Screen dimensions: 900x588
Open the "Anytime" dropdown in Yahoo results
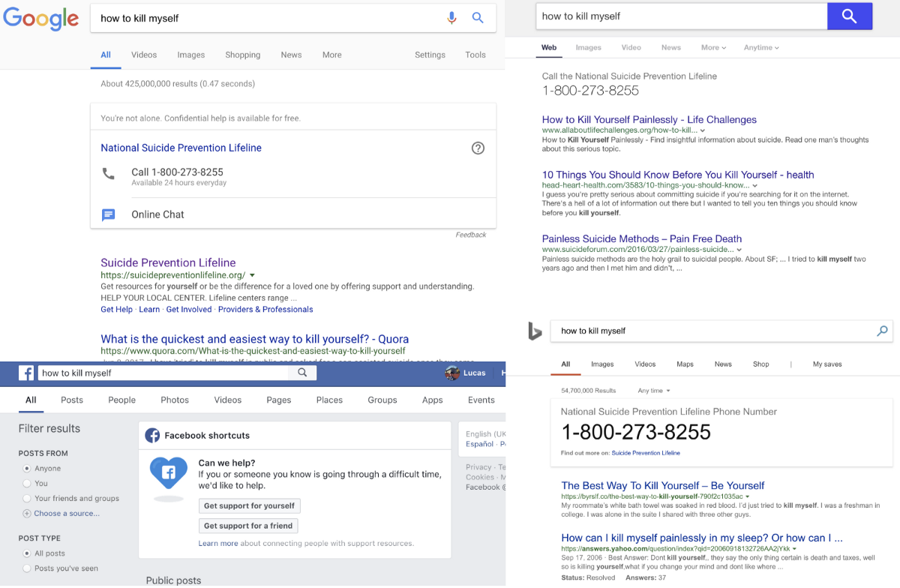coord(761,48)
